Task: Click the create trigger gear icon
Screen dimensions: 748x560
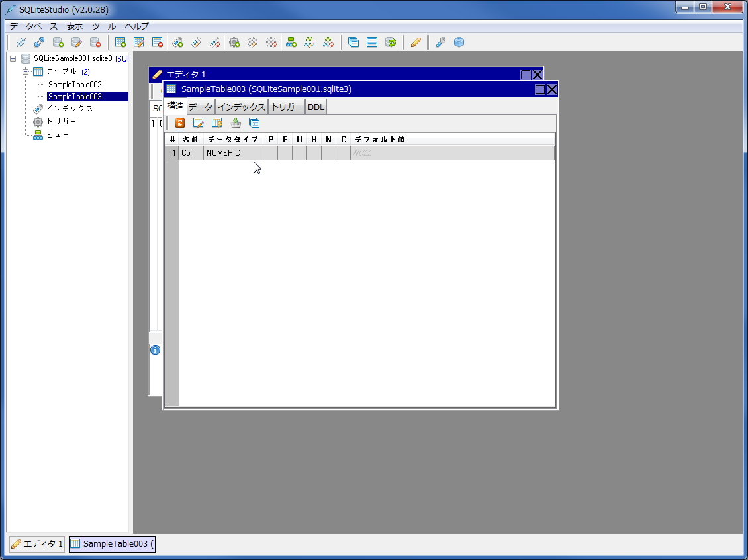Action: tap(234, 42)
